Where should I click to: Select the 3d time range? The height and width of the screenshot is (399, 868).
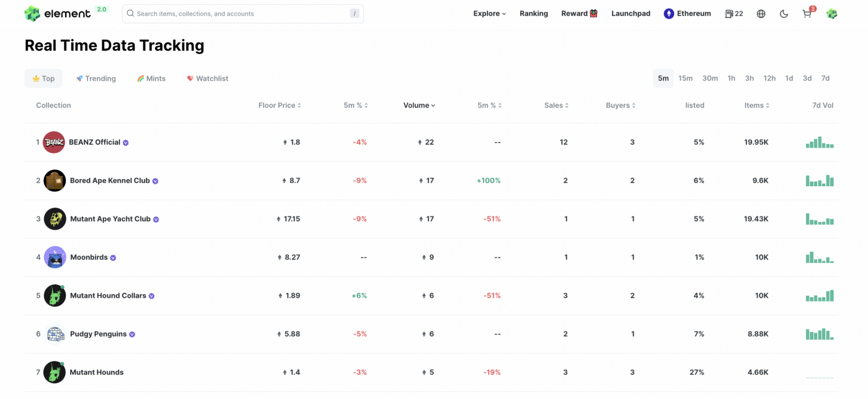point(807,78)
